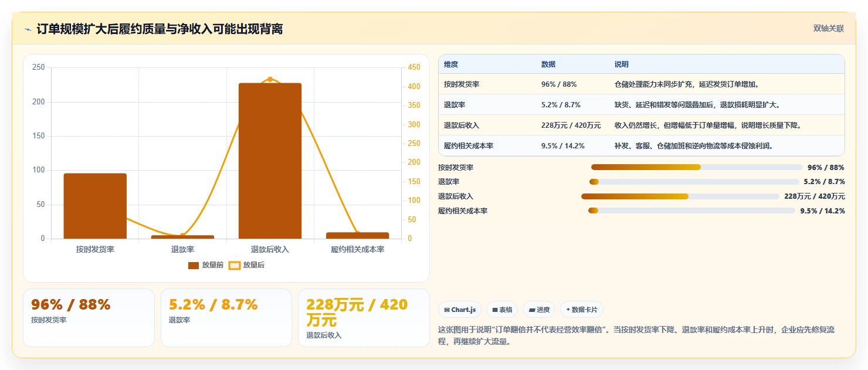Screen dimensions: 868x370
Task: Toggle the 放量前 legend item
Action: (x=206, y=266)
